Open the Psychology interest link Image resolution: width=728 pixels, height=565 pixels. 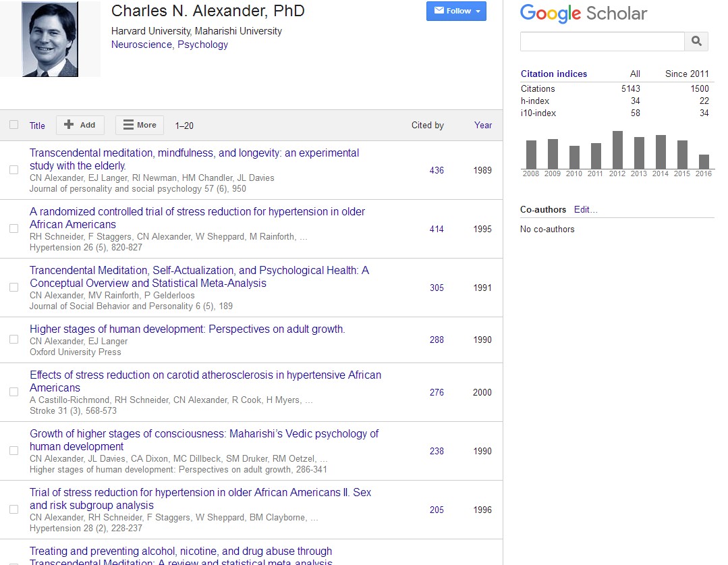[x=203, y=45]
